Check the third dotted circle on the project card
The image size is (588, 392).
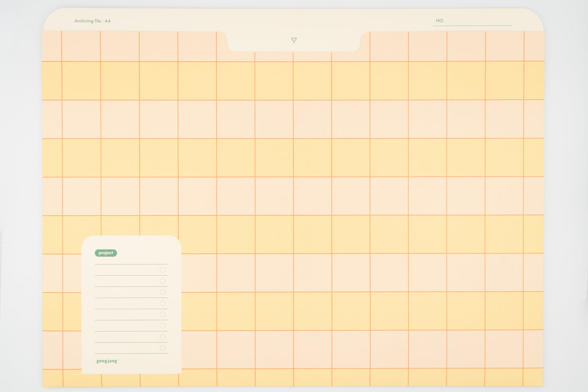click(162, 292)
